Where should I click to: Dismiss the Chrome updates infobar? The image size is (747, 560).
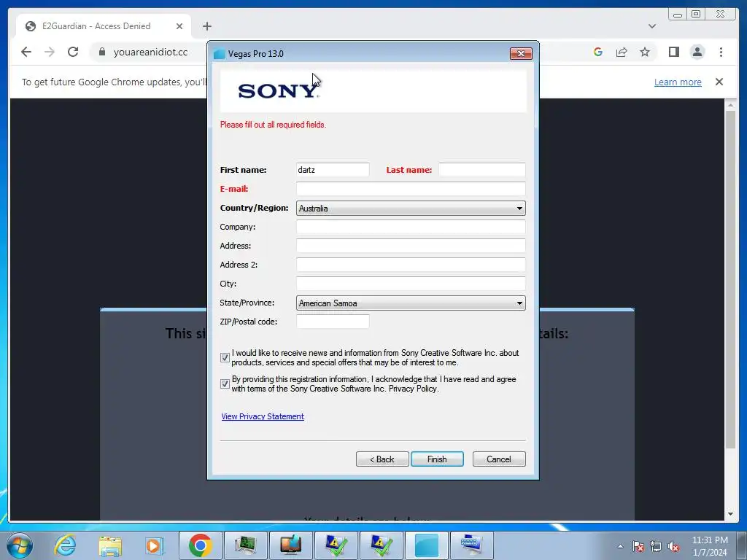pyautogui.click(x=719, y=82)
